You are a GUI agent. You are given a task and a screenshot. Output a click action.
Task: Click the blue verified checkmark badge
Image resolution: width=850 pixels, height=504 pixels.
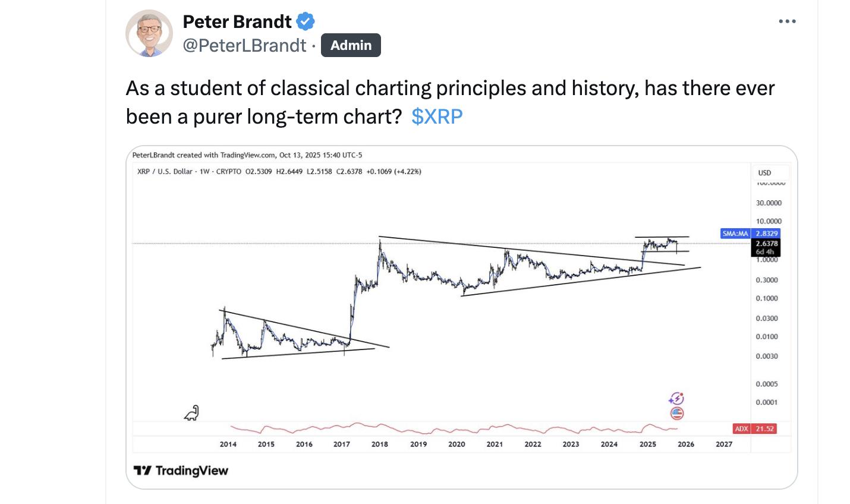[x=306, y=22]
